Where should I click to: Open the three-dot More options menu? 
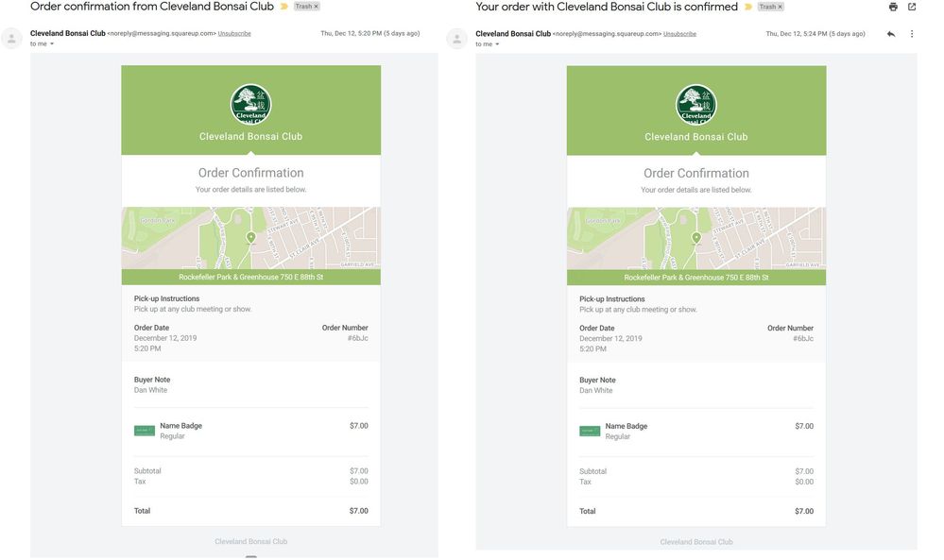[x=912, y=34]
